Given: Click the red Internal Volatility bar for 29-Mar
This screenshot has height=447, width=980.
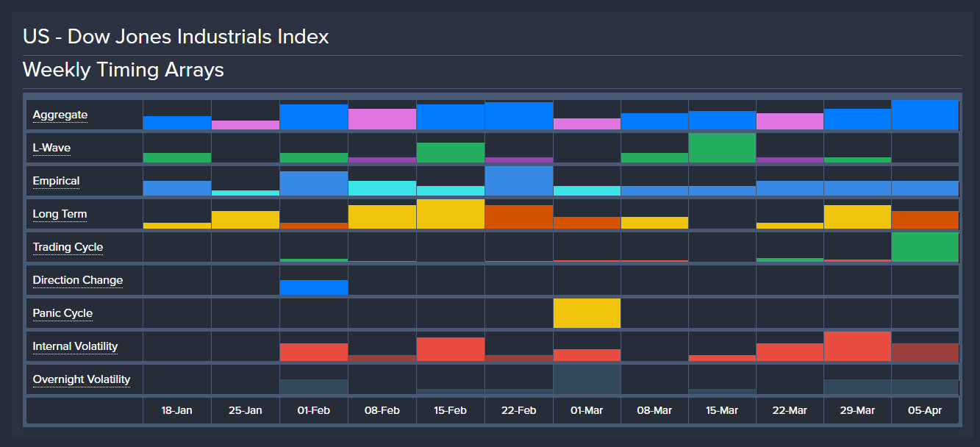Looking at the screenshot, I should pyautogui.click(x=857, y=346).
